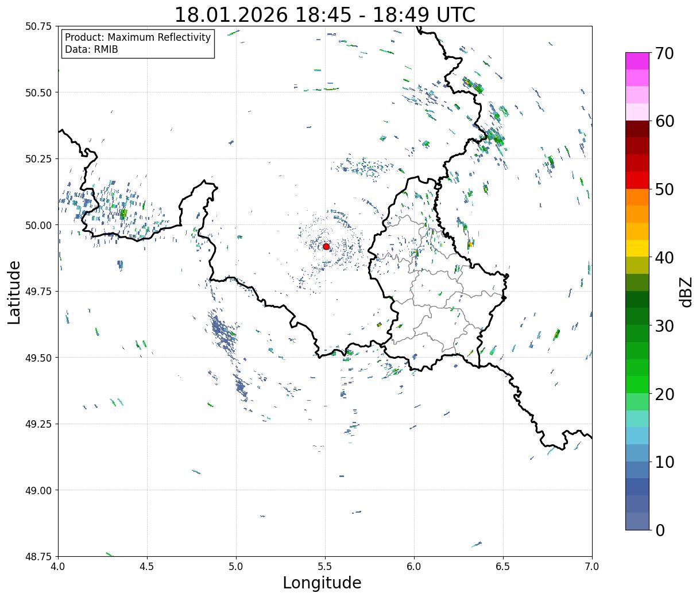This screenshot has height=597, width=700.
Task: Click the latitude tick label 50.50
Action: [x=38, y=92]
